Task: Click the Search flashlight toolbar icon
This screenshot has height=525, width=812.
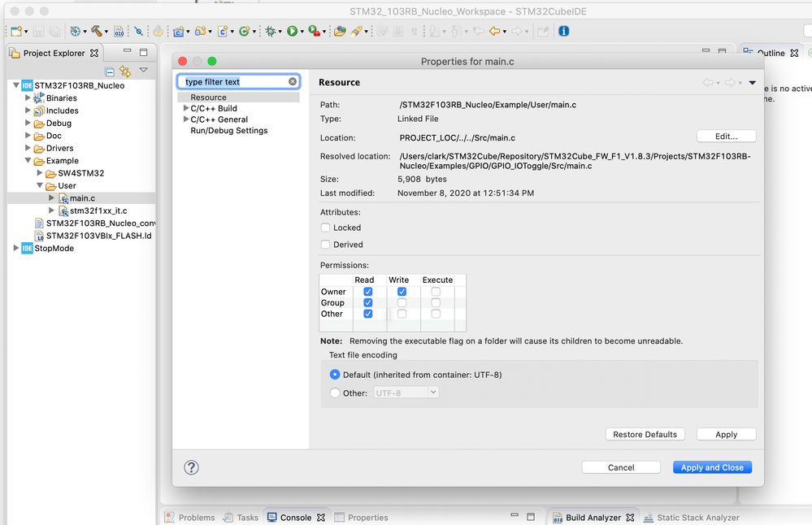Action: coord(356,31)
